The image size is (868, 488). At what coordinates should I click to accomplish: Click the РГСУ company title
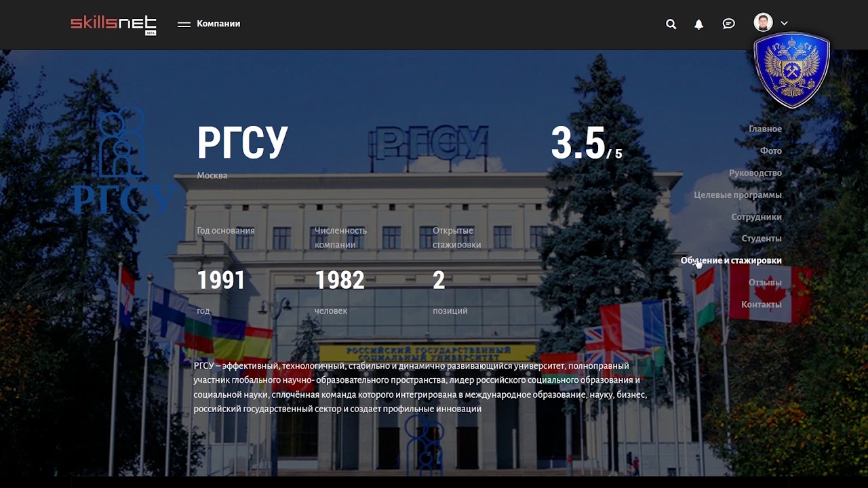[243, 142]
